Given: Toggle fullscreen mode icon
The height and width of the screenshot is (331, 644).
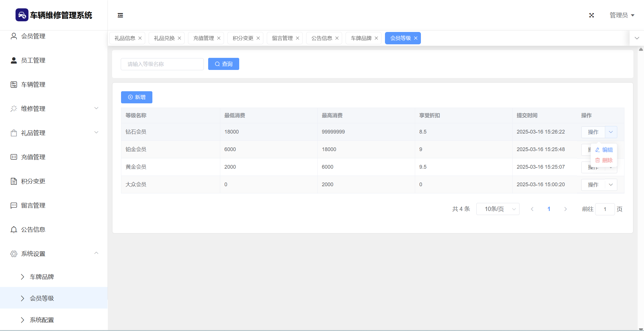Looking at the screenshot, I should coord(591,15).
